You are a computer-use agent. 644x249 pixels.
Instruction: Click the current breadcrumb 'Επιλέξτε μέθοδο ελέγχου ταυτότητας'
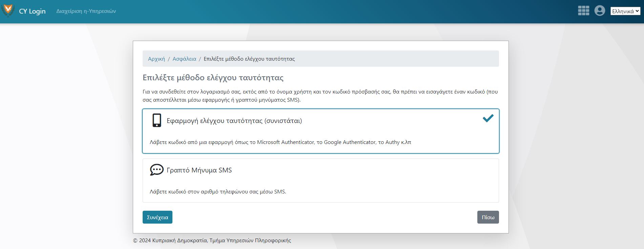pos(249,59)
